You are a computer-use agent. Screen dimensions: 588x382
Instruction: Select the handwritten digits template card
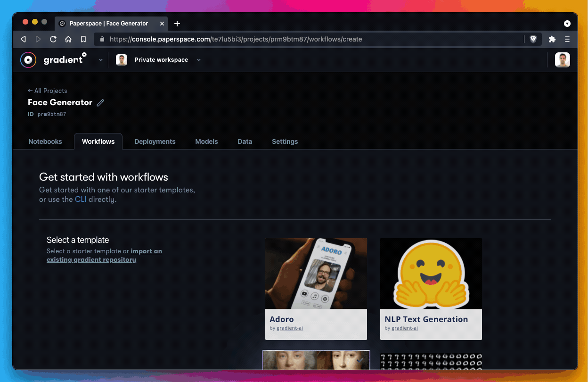click(x=431, y=361)
